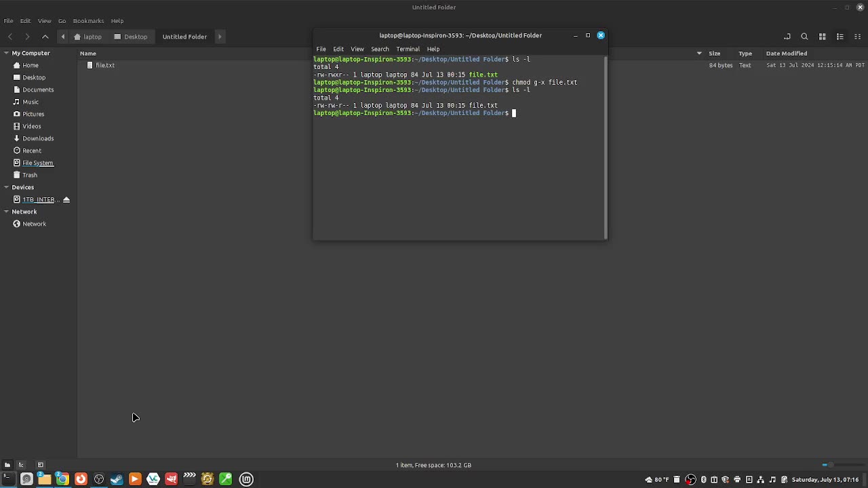Open the Search menu in terminal window

[380, 49]
